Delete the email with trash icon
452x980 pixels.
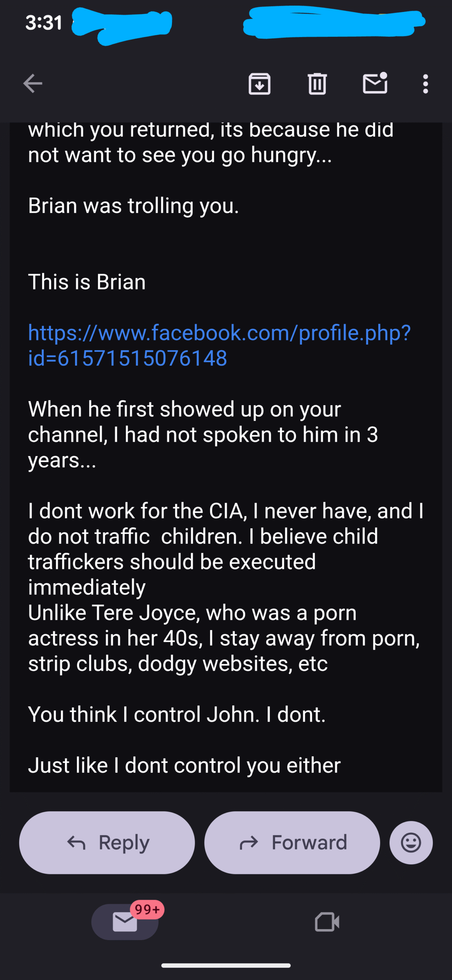pos(317,83)
